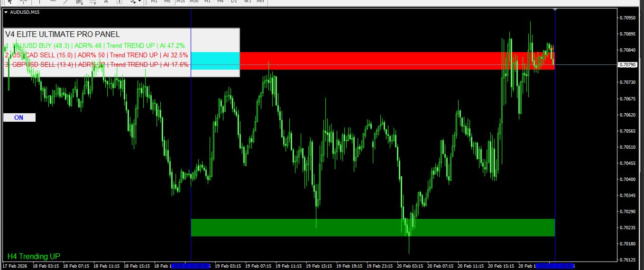
Task: Click price scale value 0.70895
Action: point(628,34)
